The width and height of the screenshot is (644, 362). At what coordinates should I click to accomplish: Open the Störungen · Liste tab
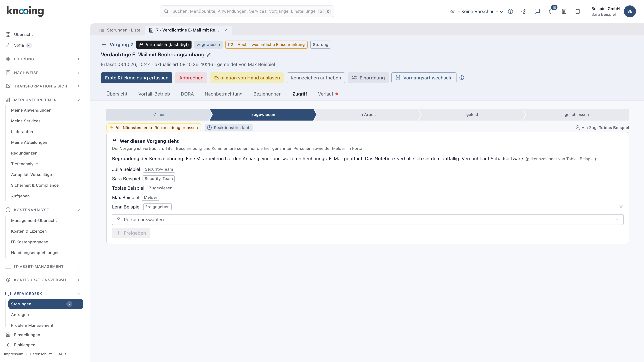(x=120, y=30)
